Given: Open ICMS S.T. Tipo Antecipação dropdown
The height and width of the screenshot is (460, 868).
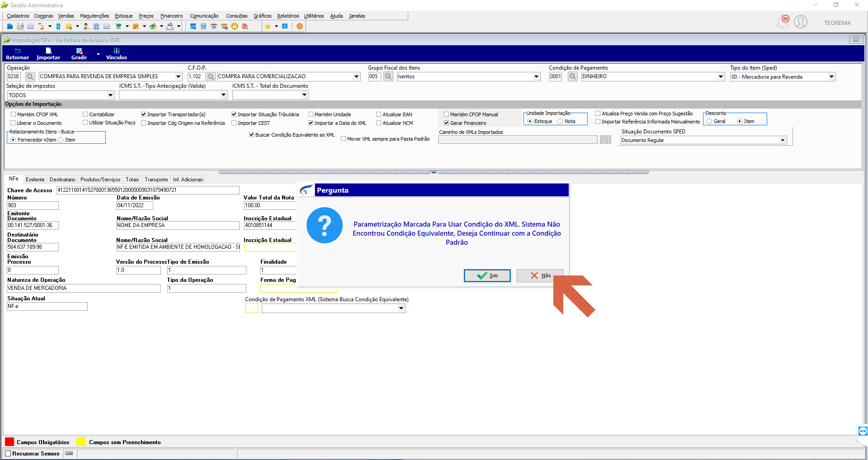Looking at the screenshot, I should click(223, 95).
